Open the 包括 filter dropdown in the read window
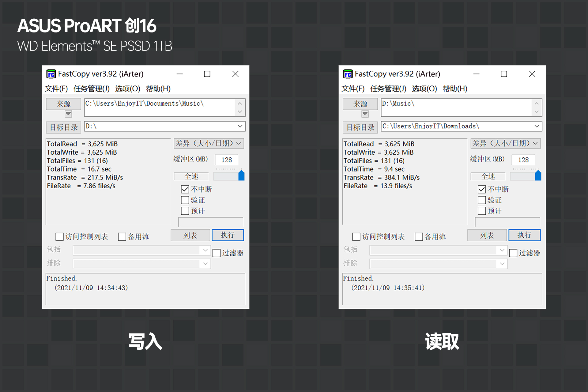588x392 pixels. (x=502, y=250)
